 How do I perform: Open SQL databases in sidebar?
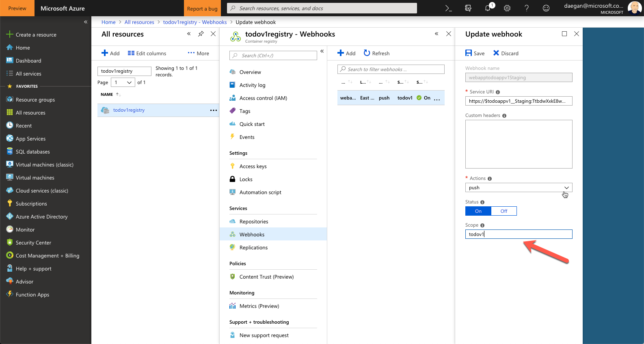[x=28, y=152]
